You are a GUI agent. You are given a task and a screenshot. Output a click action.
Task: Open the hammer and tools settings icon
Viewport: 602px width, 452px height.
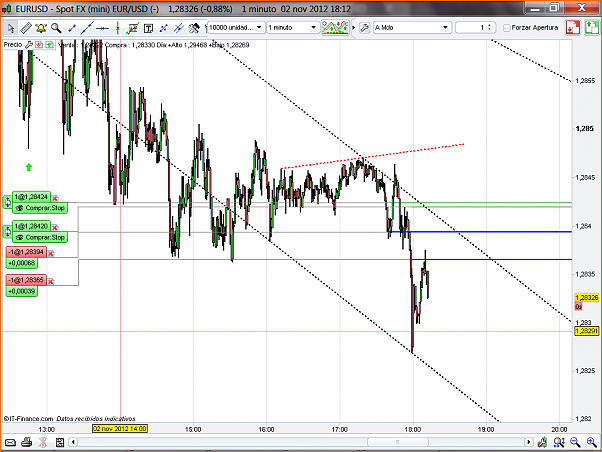pyautogui.click(x=194, y=28)
